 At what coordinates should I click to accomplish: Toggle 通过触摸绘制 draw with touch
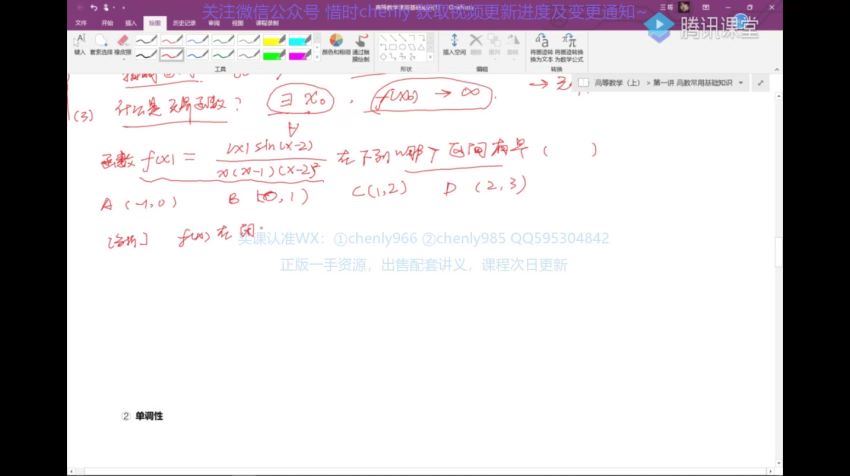tap(361, 47)
